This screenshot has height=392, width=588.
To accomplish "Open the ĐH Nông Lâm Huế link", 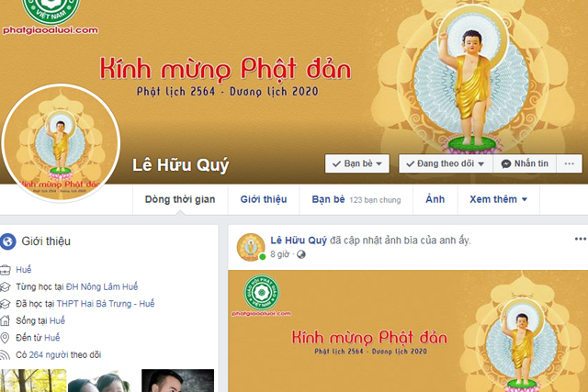I will point(102,286).
